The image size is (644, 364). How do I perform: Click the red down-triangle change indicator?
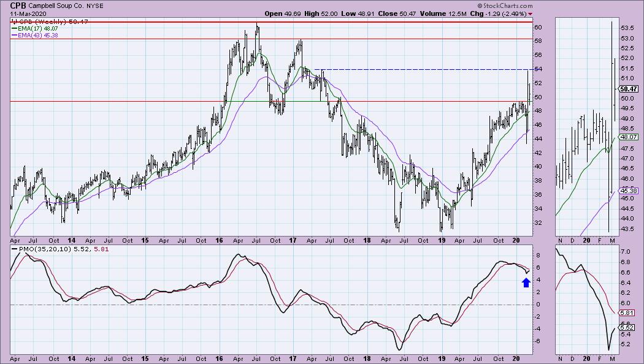click(x=531, y=14)
